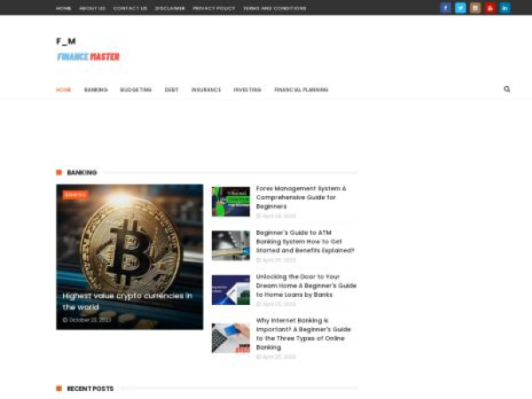Select the Investing navigation item
532x399 pixels.
(x=247, y=90)
